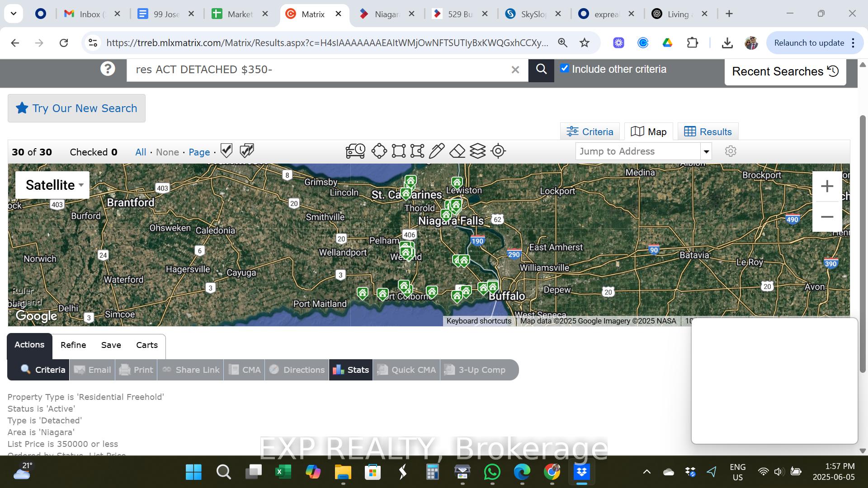Viewport: 868px width, 488px height.
Task: Run search with magnifier button
Action: (x=541, y=70)
